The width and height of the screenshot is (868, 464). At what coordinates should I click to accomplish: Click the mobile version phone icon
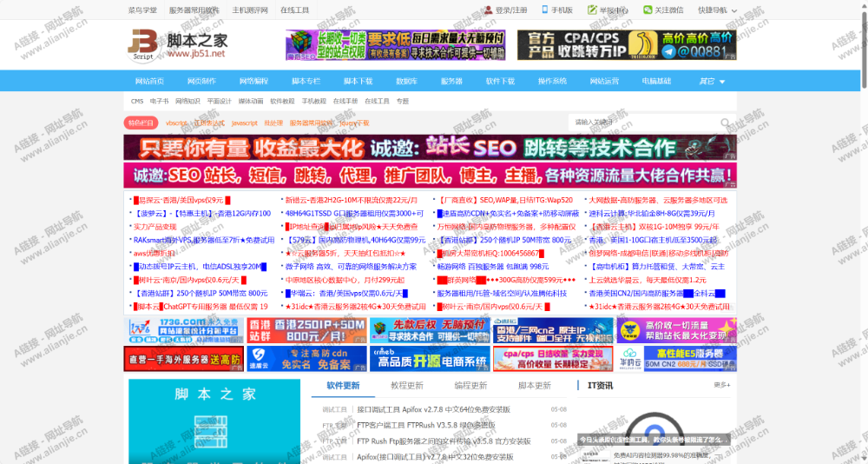click(545, 10)
